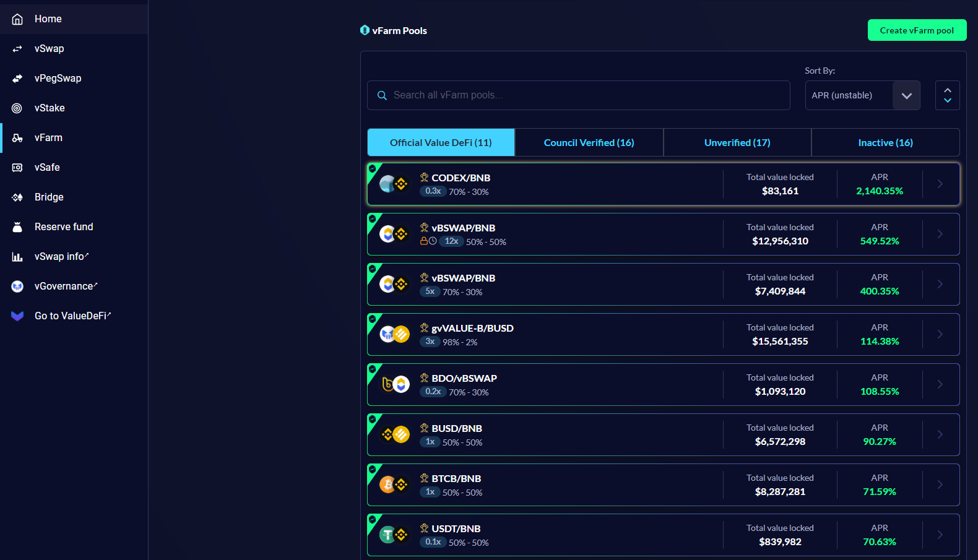Open Bridge via its sidebar icon
The width and height of the screenshot is (978, 560).
[x=17, y=197]
